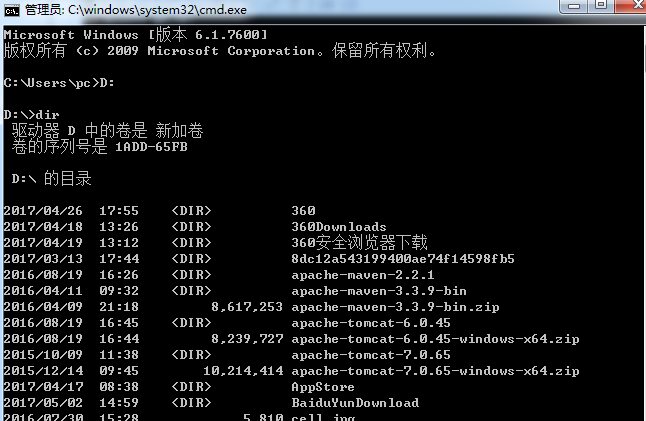Click the Microsoft Windows version 6.1.7600 line

(136, 35)
